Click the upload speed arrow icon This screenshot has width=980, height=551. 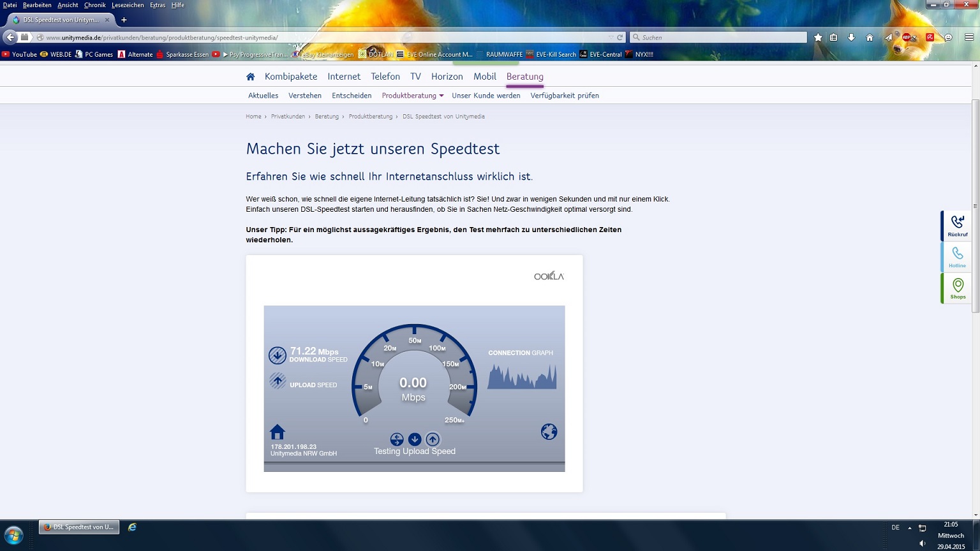pyautogui.click(x=278, y=381)
